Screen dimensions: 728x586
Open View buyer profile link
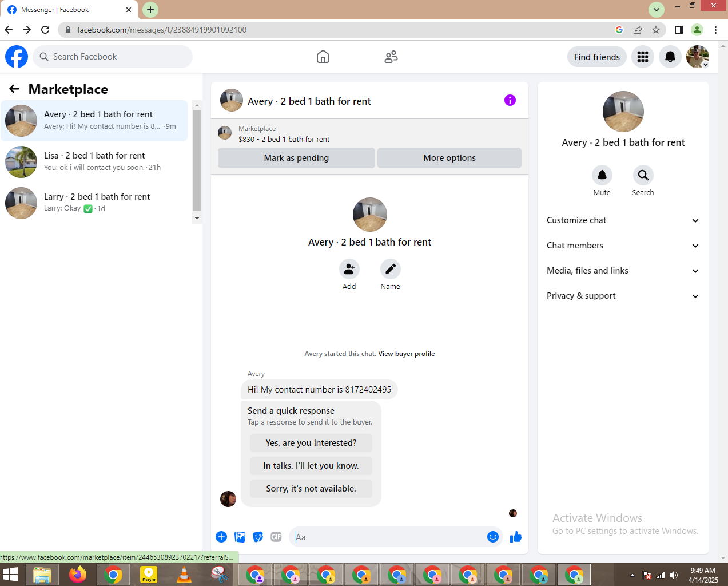[x=407, y=354]
